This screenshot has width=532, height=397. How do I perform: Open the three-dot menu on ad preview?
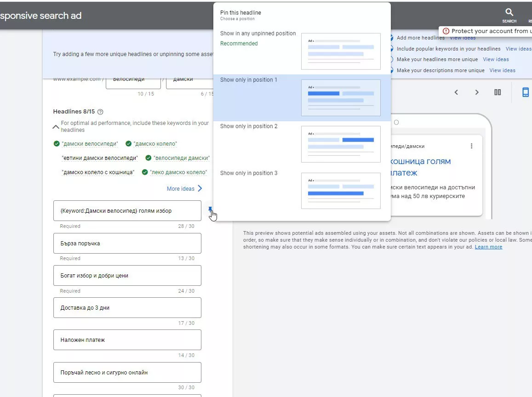point(471,146)
